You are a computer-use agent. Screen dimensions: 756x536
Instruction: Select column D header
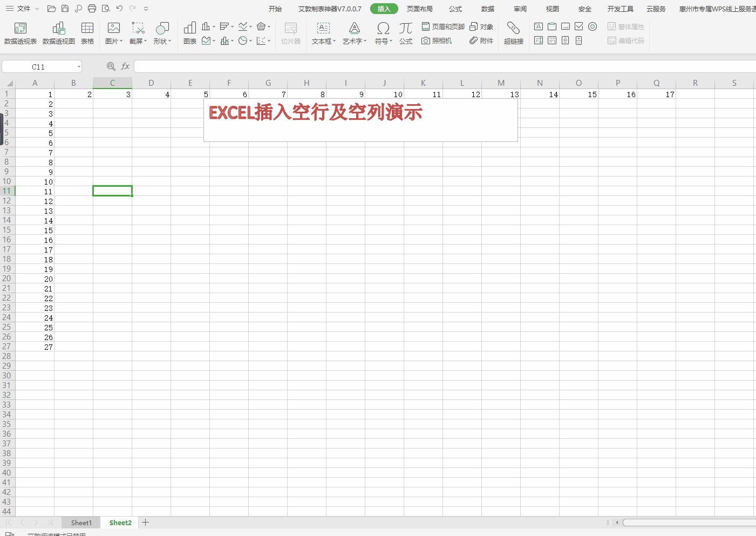pos(151,83)
